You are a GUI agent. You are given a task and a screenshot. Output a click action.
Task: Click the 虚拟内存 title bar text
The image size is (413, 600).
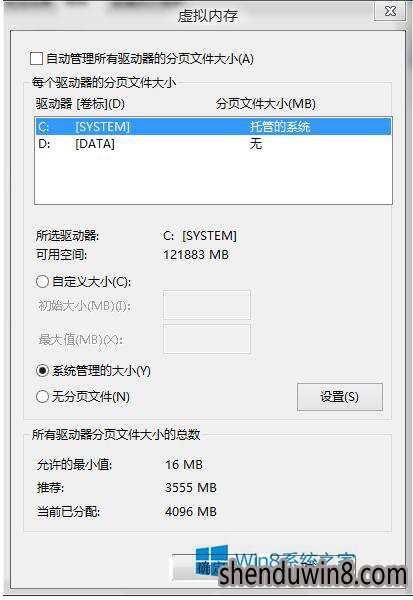click(x=207, y=16)
